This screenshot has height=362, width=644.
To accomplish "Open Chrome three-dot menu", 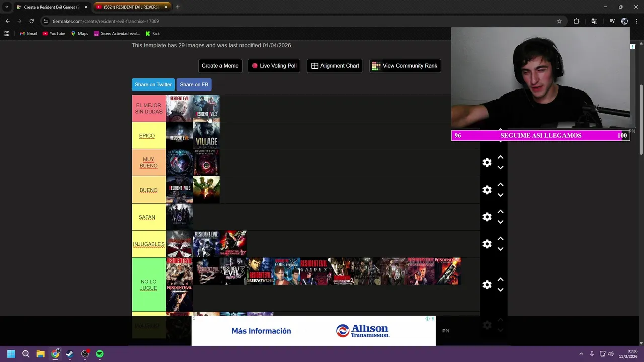I will [636, 21].
